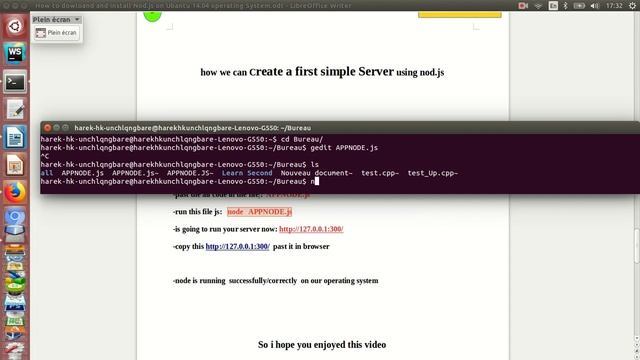Image resolution: width=640 pixels, height=360 pixels.
Task: Click the Writer vertical scrollbar thumb
Action: click(636, 247)
